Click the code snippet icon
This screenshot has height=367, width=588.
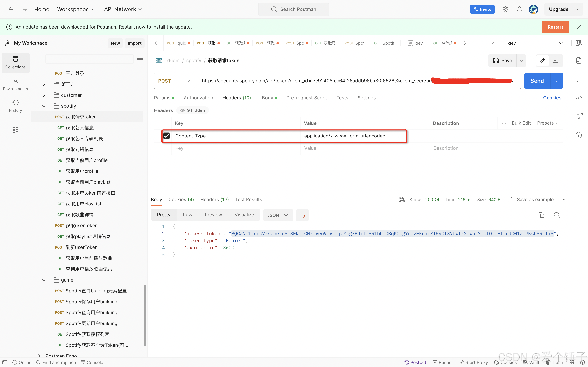578,98
